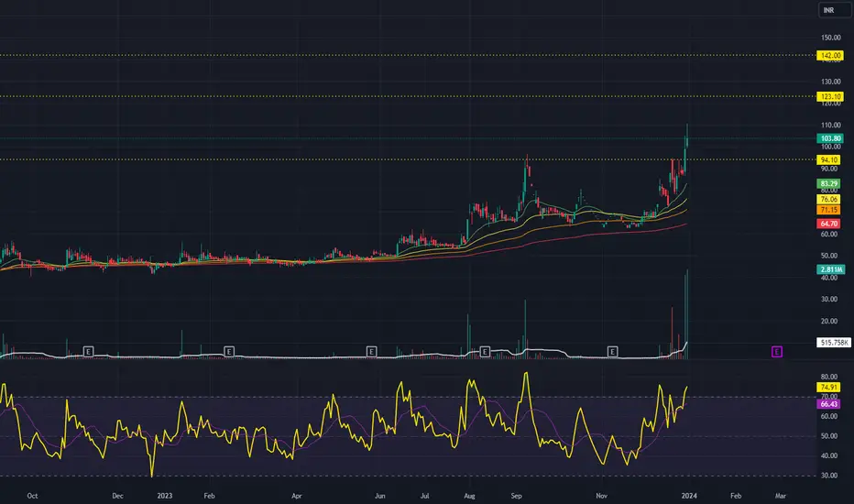Click the 515.758K volume average label
854x504 pixels.
tap(834, 343)
